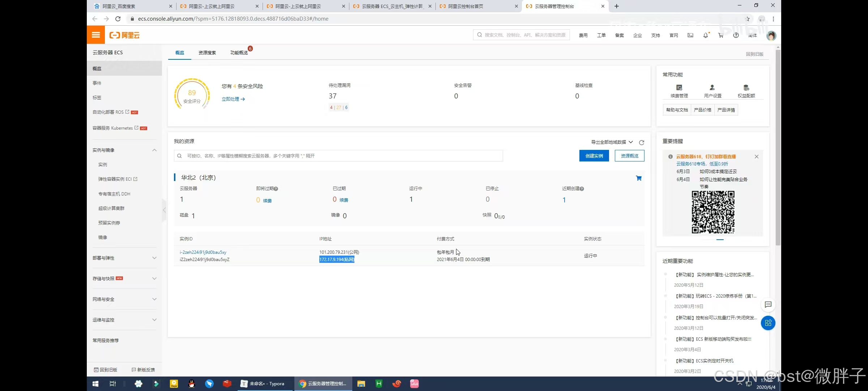Click the cloud server search input field
The height and width of the screenshot is (391, 868).
(338, 156)
